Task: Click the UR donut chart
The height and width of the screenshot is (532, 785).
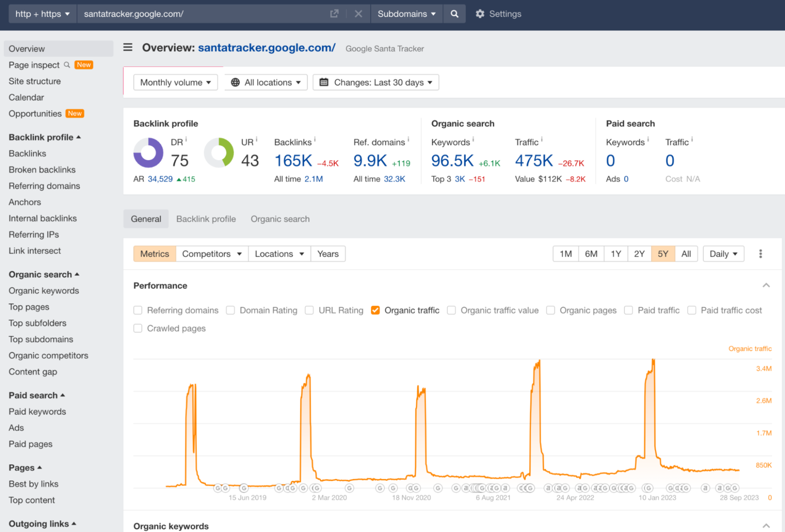Action: 219,152
